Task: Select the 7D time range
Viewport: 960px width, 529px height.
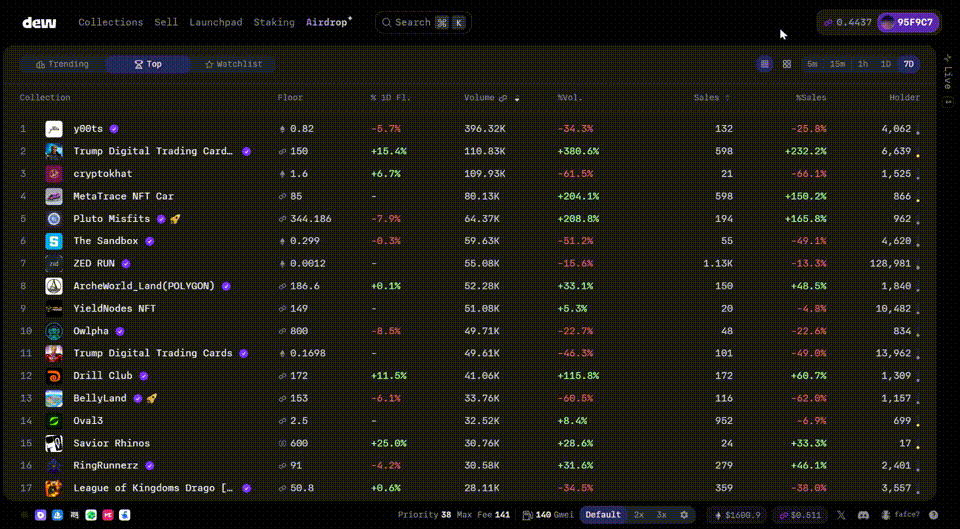Action: coord(909,64)
